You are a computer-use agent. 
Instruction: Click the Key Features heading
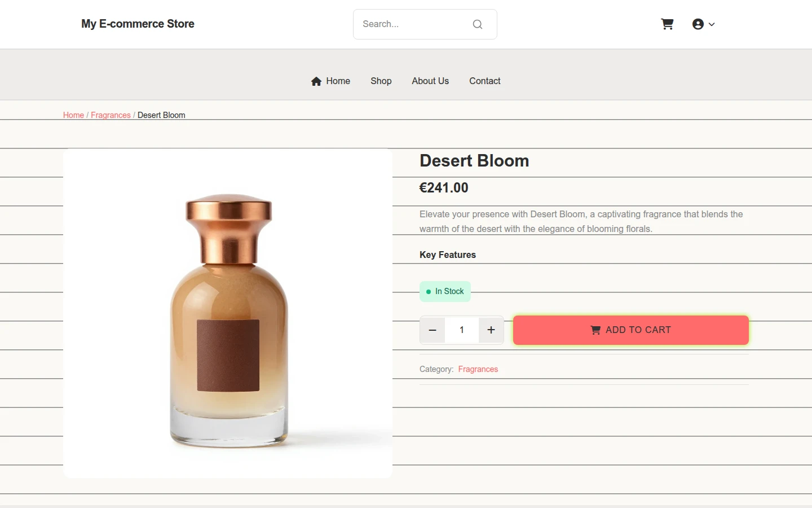coord(448,255)
